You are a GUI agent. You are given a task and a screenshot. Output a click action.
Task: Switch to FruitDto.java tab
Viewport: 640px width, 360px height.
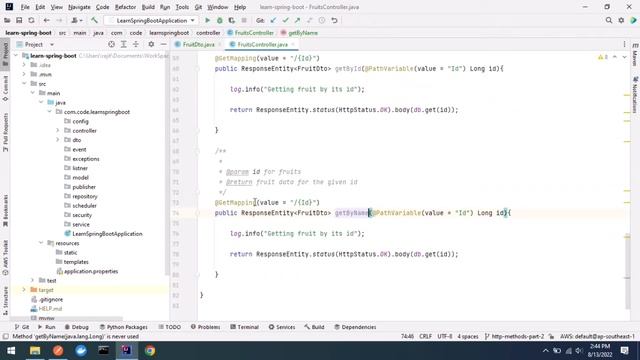tap(198, 44)
